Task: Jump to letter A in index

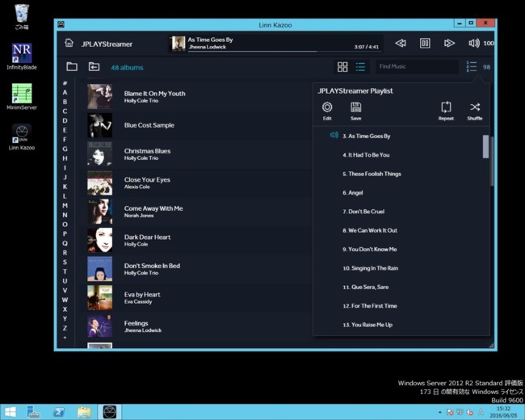Action: (65, 92)
